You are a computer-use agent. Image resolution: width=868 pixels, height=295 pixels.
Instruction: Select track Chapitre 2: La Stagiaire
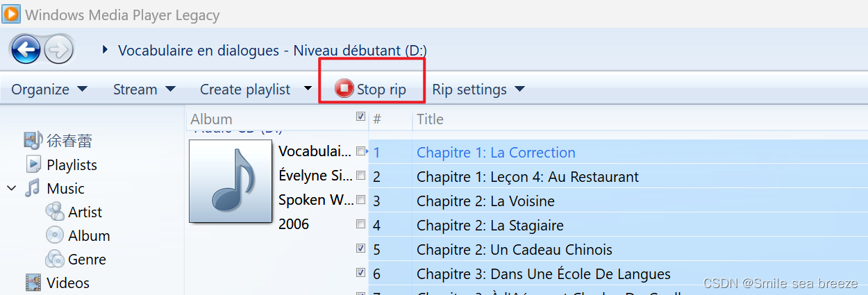490,226
